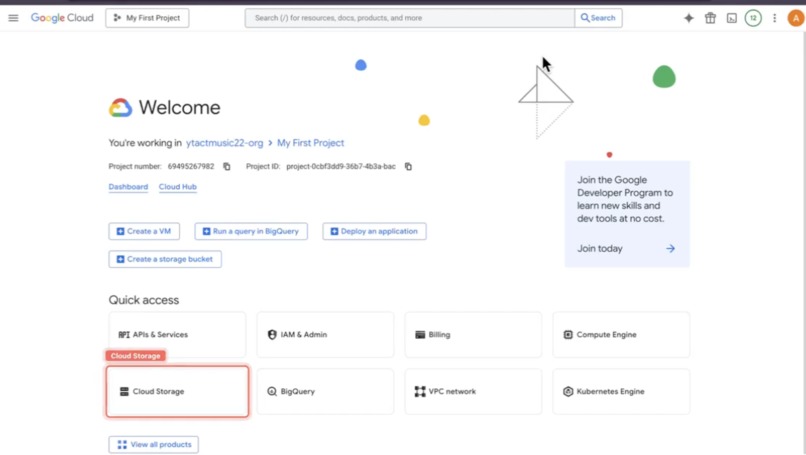Click the Welcome Google Cloud logo icon
The height and width of the screenshot is (455, 806).
[121, 107]
